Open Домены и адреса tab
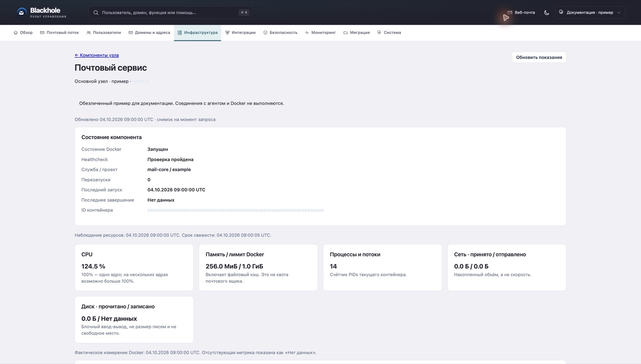Screen dimensions: 641x364 149,32
